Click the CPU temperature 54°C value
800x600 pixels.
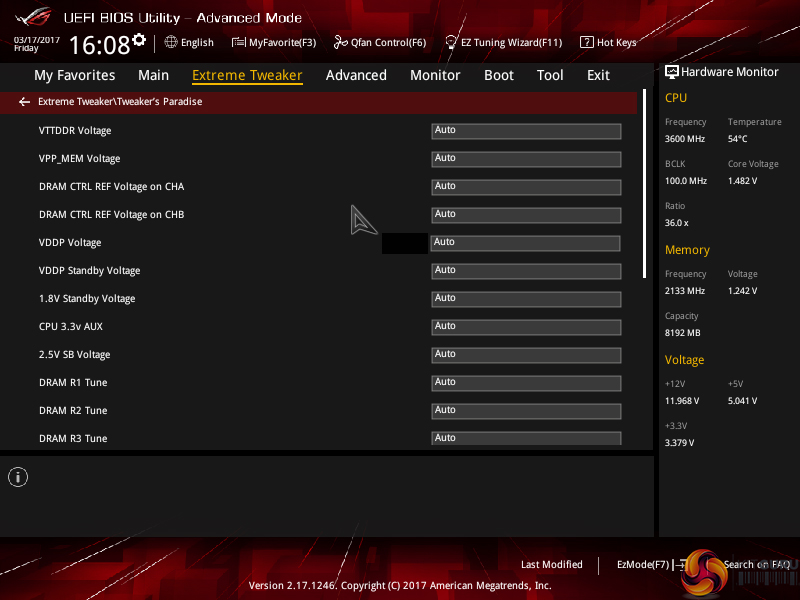click(x=737, y=139)
